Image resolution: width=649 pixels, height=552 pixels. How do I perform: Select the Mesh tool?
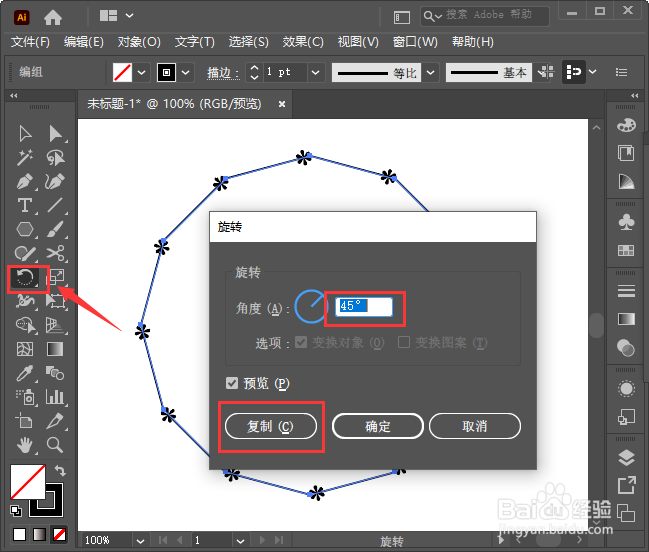click(25, 349)
